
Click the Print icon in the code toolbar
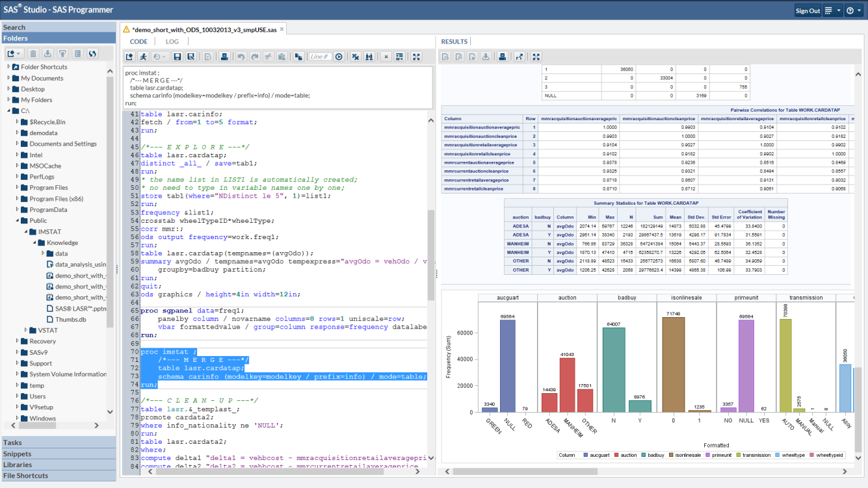tap(224, 57)
